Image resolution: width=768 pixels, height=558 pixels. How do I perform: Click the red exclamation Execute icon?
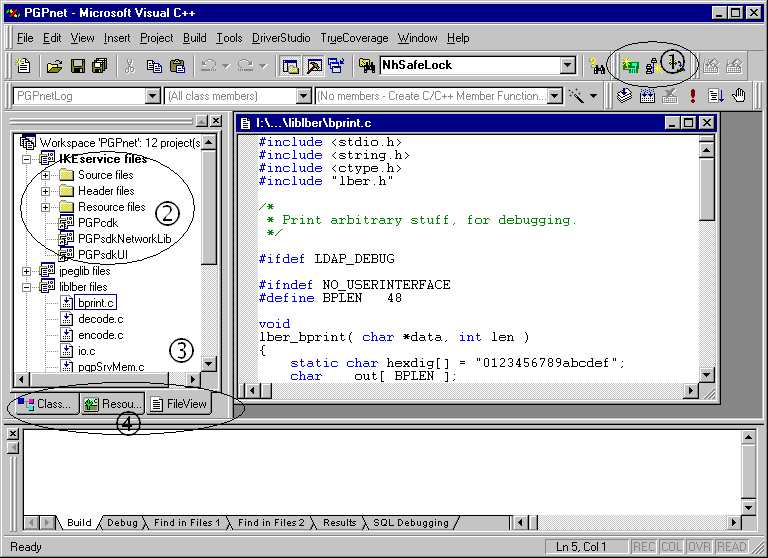tap(693, 96)
